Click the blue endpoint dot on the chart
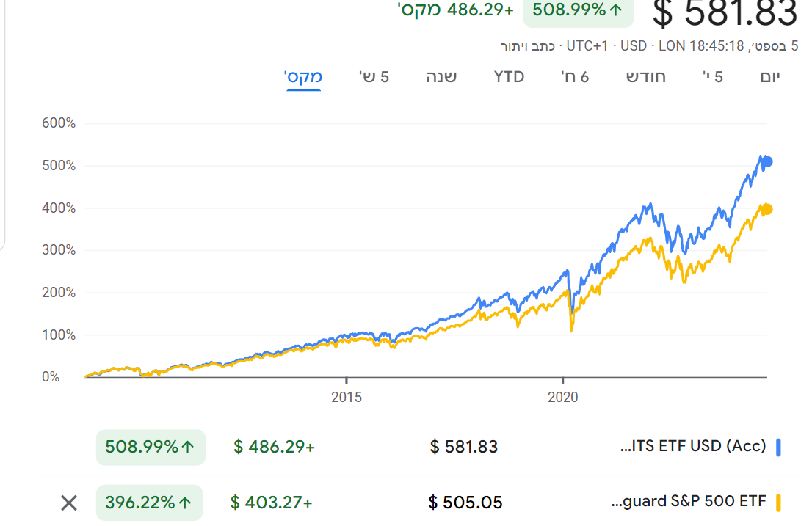The height and width of the screenshot is (526, 812). (767, 162)
